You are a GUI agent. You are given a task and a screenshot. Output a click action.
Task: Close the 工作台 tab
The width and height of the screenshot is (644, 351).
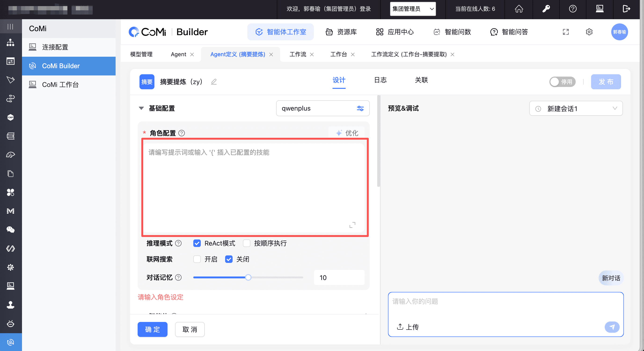tap(353, 54)
